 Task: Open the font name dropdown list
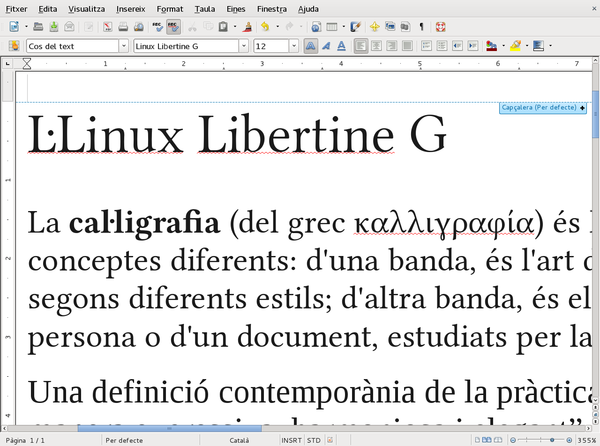click(x=244, y=46)
